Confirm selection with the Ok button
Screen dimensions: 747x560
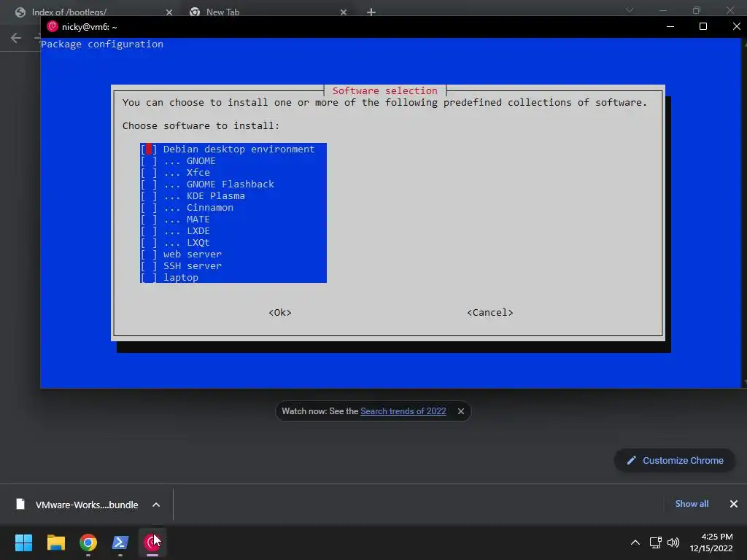coord(280,312)
